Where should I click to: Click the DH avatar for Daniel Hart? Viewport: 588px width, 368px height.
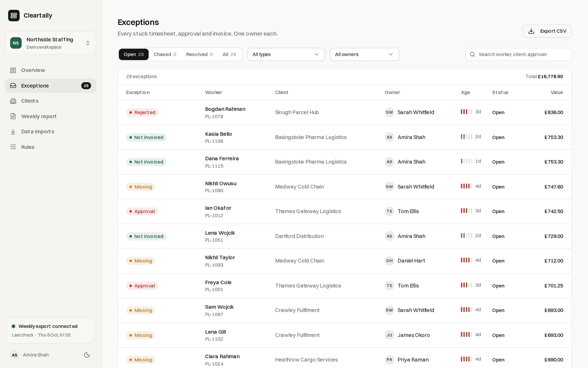point(390,261)
